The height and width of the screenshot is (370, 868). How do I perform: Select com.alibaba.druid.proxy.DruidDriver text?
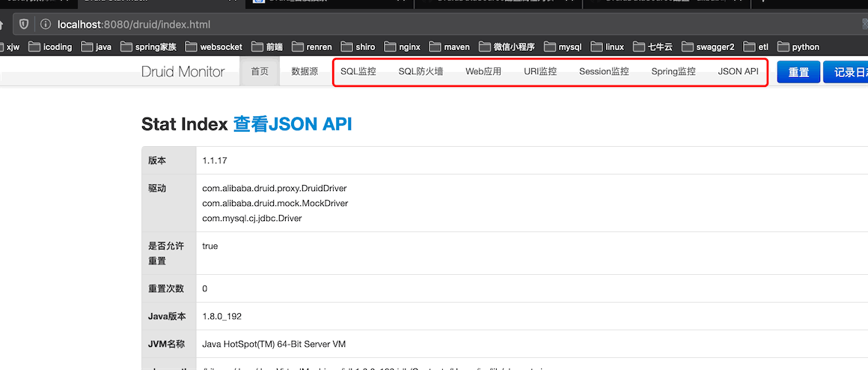[x=275, y=188]
